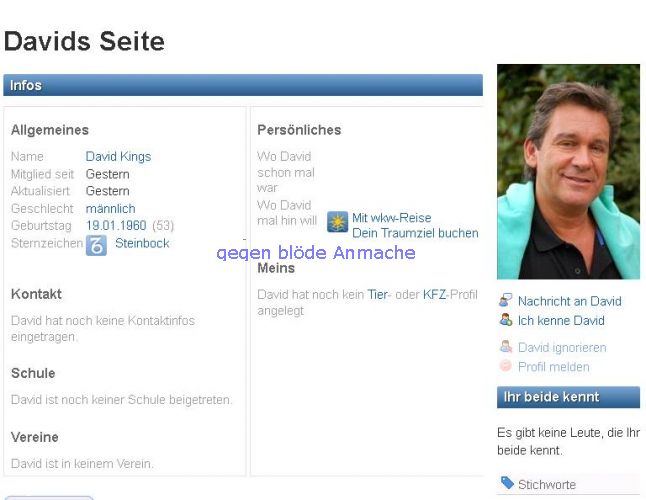Click the ignore icon beside David ignorieren
The width and height of the screenshot is (646, 500).
tap(506, 347)
